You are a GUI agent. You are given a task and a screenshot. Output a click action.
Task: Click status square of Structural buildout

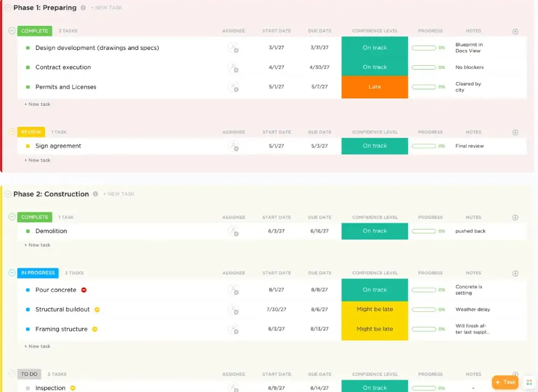(28, 310)
